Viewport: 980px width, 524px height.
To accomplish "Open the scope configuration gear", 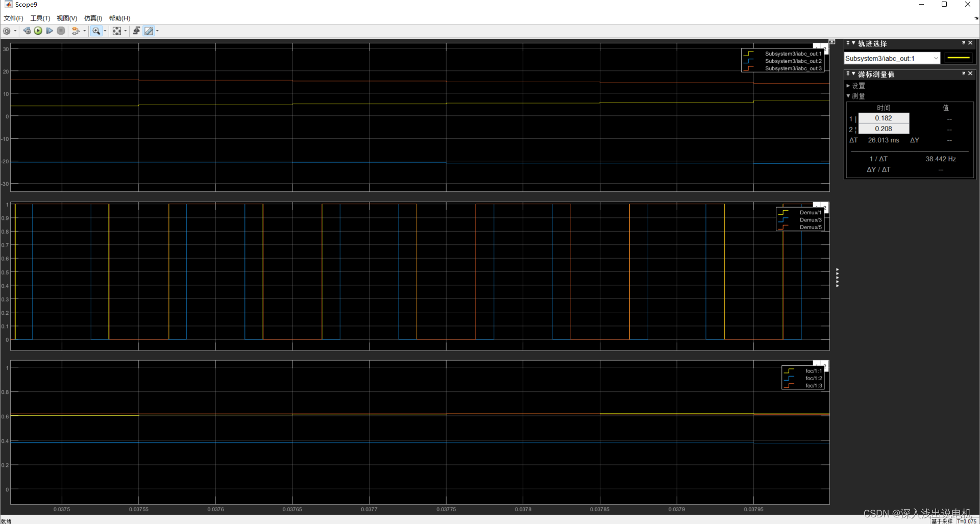I will click(7, 31).
